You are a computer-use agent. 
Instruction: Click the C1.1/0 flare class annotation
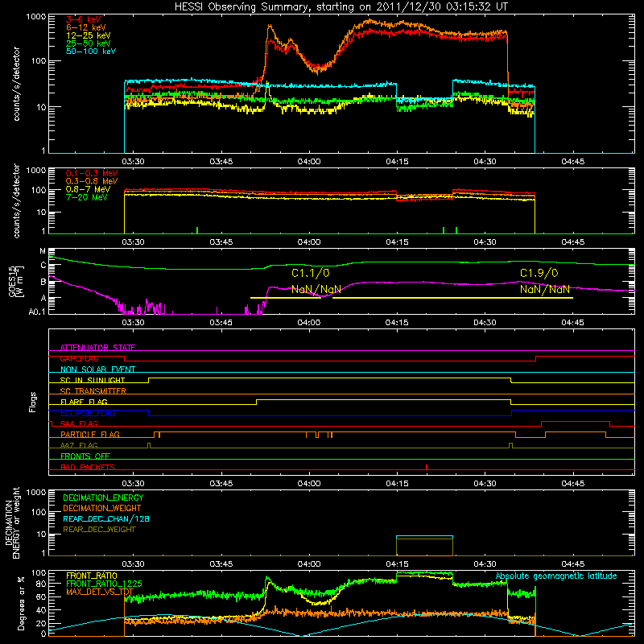311,273
